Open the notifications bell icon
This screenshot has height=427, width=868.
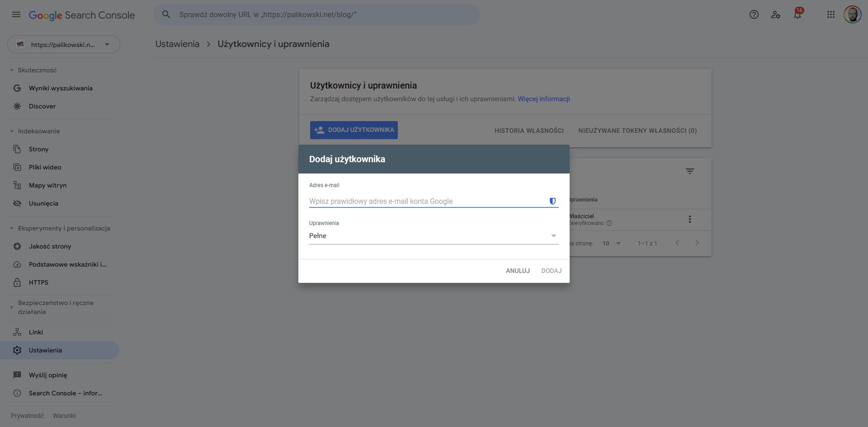tap(797, 14)
